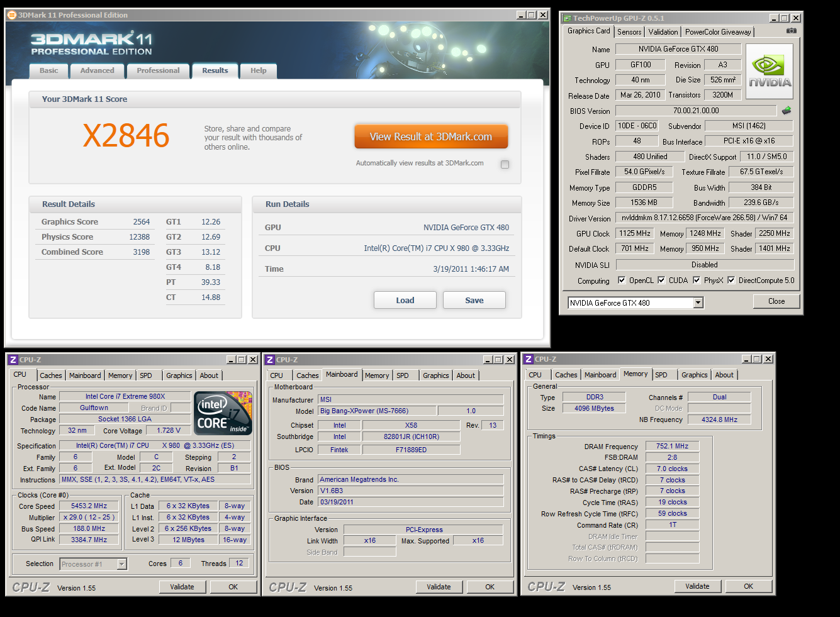Click the 3DMark 11 title bar icon

click(11, 15)
